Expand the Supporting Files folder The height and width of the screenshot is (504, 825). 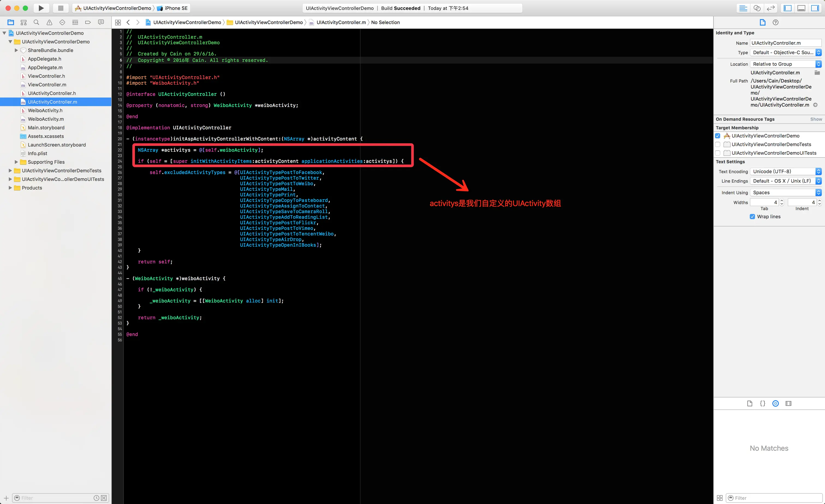(16, 162)
